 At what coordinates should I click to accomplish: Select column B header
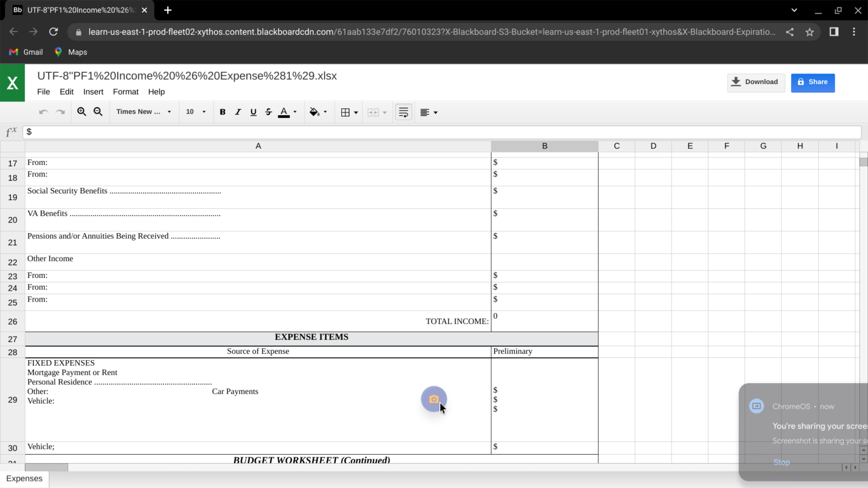545,146
